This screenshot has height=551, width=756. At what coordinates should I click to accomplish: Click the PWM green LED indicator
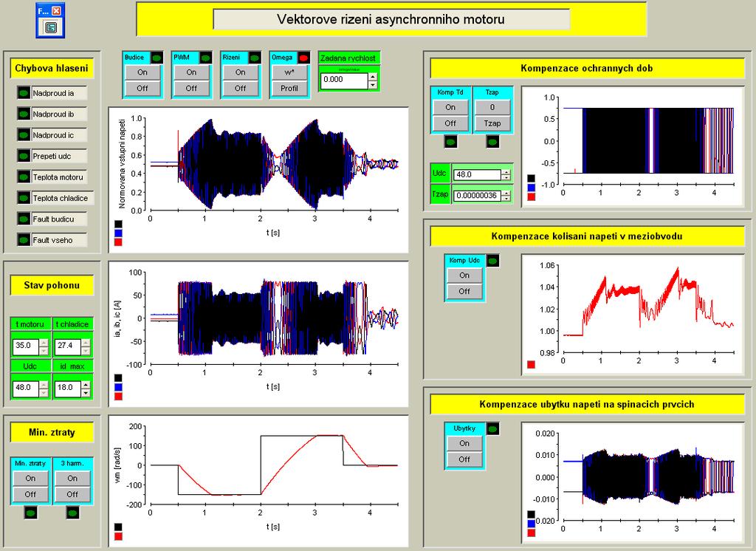(x=206, y=58)
